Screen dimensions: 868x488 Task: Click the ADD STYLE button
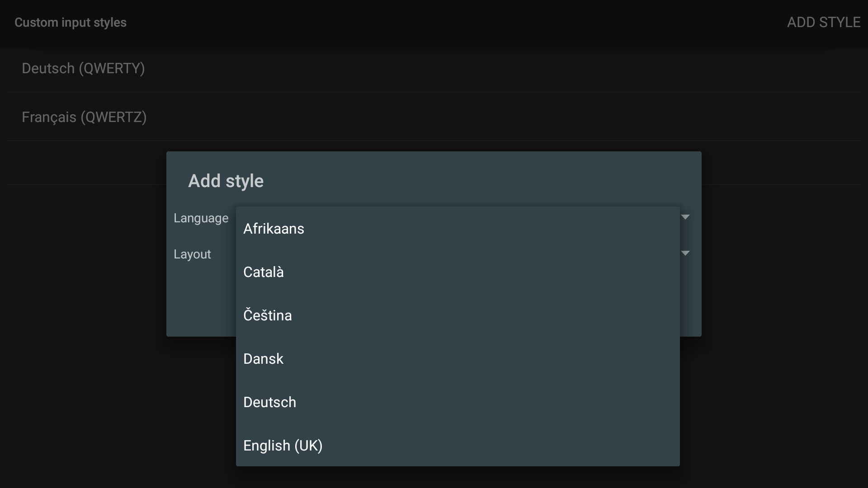tap(823, 23)
